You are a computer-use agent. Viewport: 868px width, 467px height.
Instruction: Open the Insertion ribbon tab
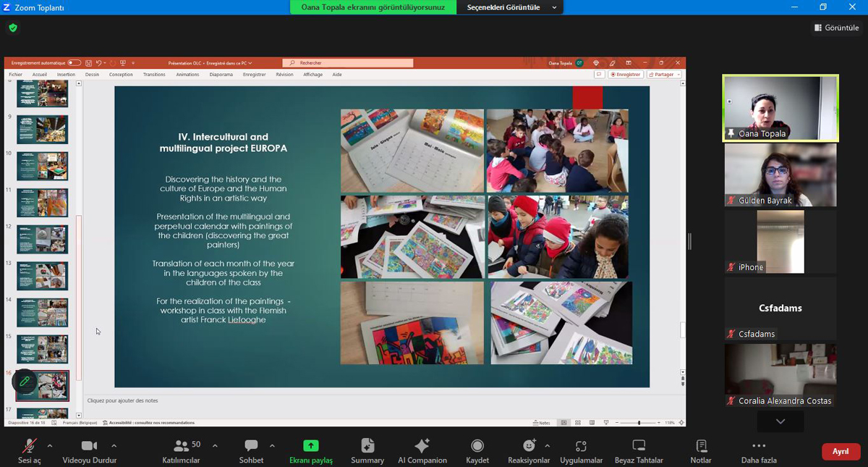click(x=66, y=75)
